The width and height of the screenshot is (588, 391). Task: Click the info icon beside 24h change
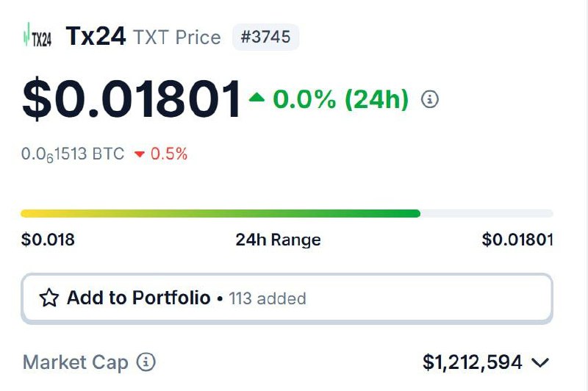pyautogui.click(x=430, y=99)
